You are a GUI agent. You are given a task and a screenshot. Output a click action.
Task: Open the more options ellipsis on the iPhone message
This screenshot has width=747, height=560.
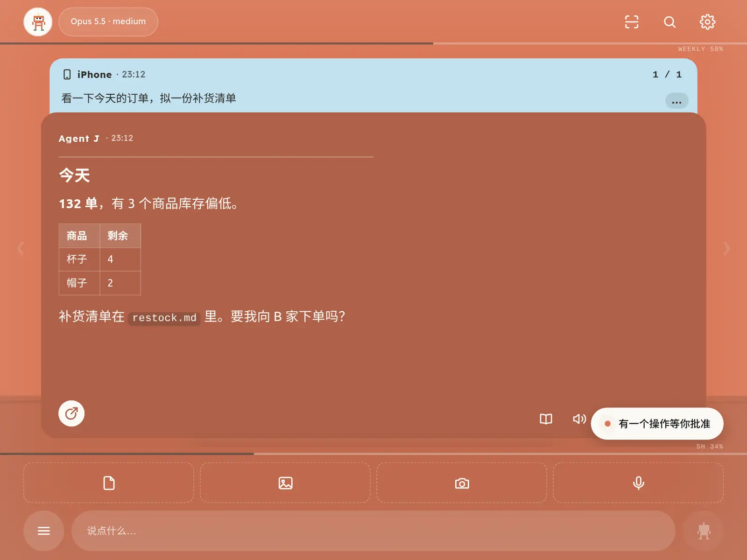tap(677, 101)
